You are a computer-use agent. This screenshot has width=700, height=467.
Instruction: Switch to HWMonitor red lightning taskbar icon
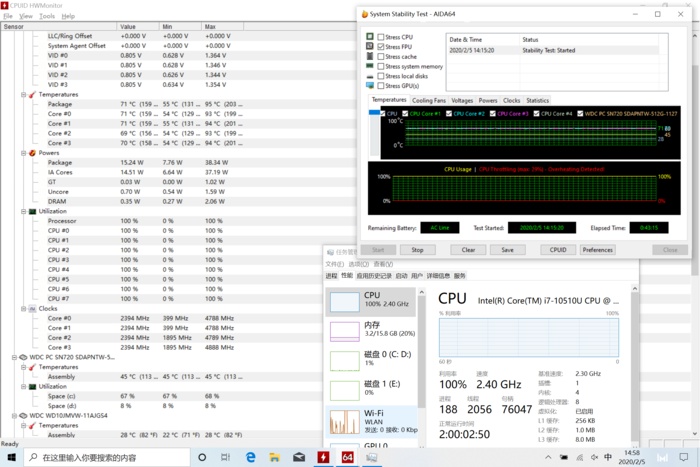[323, 457]
